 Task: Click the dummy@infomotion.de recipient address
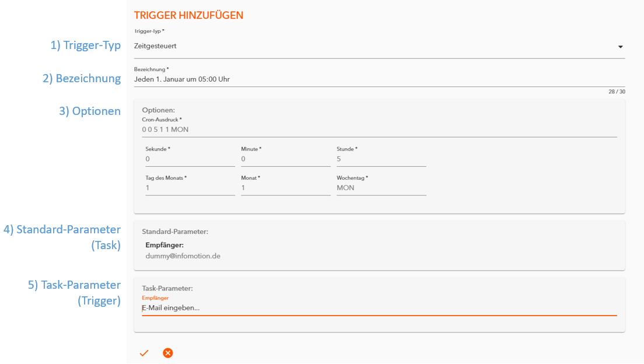183,256
